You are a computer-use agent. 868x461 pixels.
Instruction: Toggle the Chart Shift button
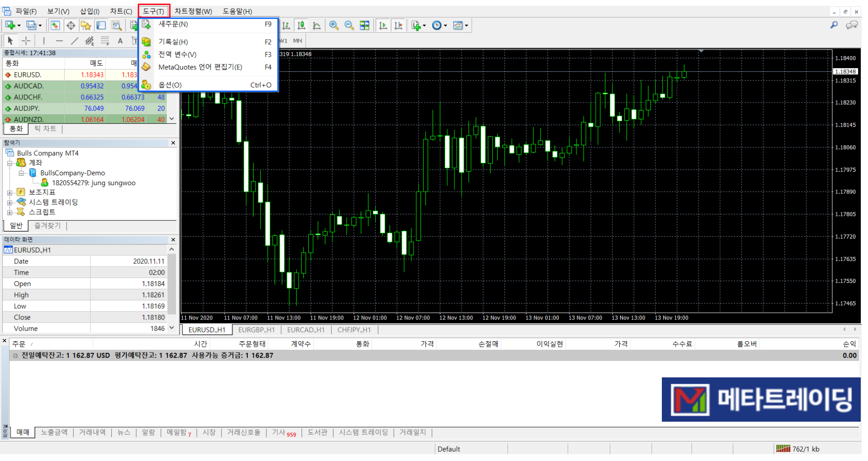tap(398, 25)
